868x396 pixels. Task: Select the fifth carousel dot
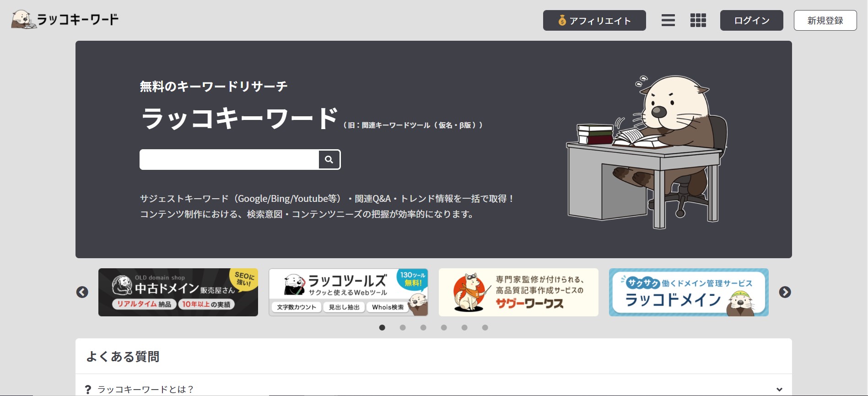(464, 327)
